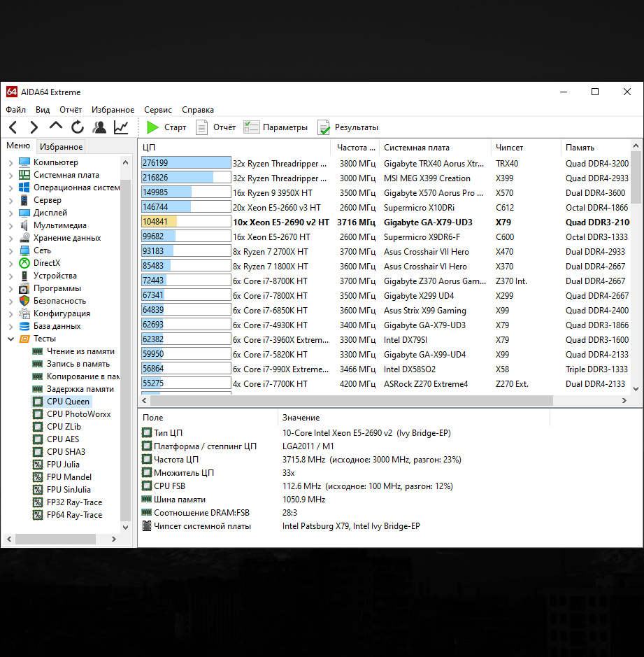The width and height of the screenshot is (644, 657).
Task: Sort by the Чипсет column header
Action: coord(526,148)
